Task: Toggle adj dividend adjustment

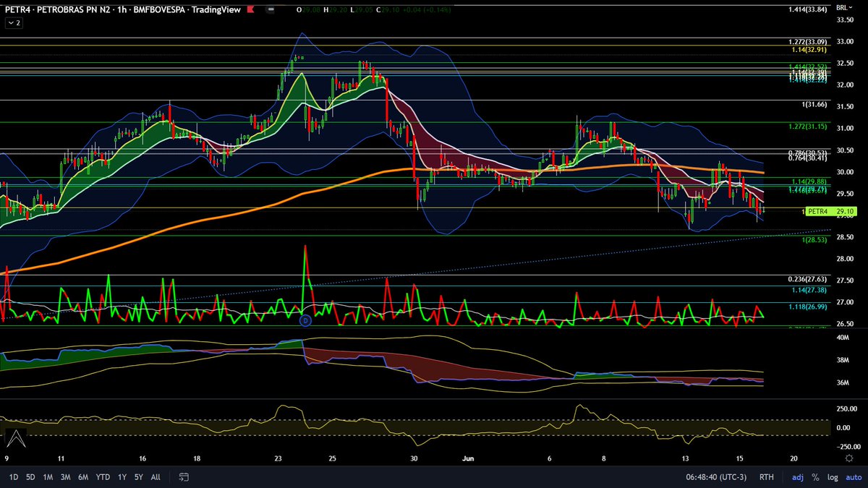Action: [x=798, y=477]
